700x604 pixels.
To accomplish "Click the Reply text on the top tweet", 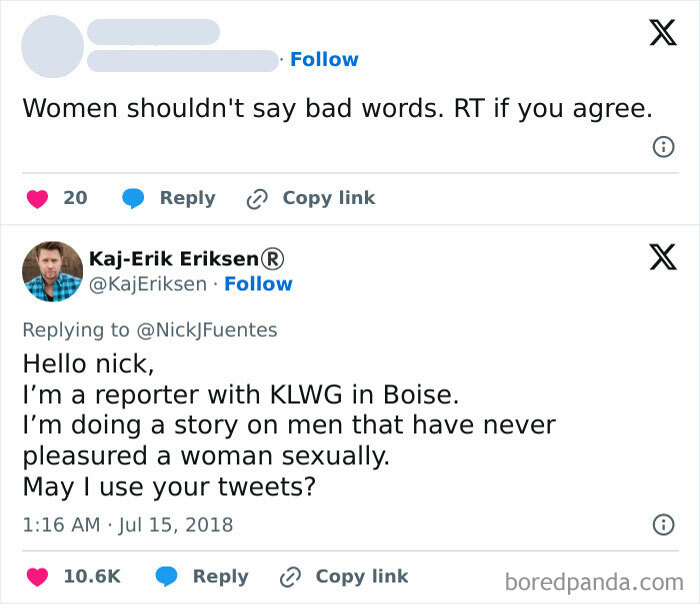I will (x=187, y=198).
